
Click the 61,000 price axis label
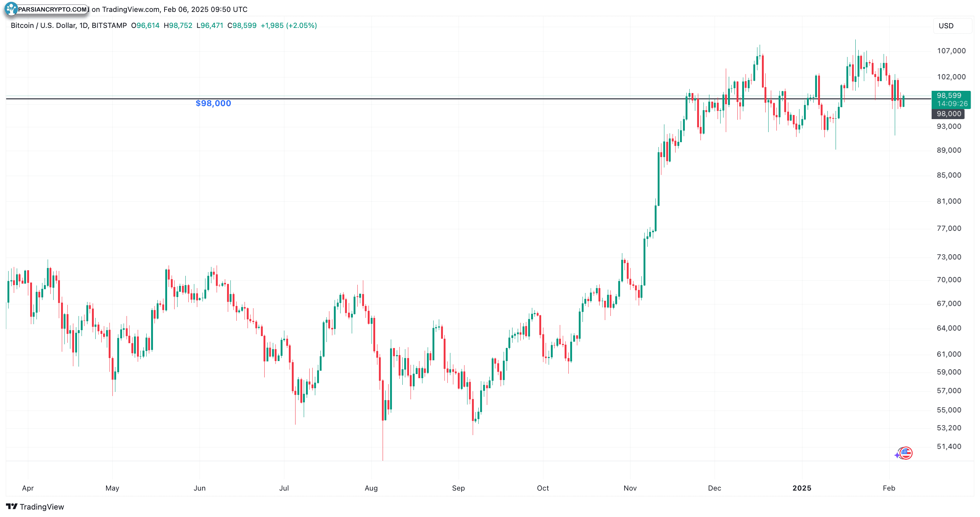point(949,355)
